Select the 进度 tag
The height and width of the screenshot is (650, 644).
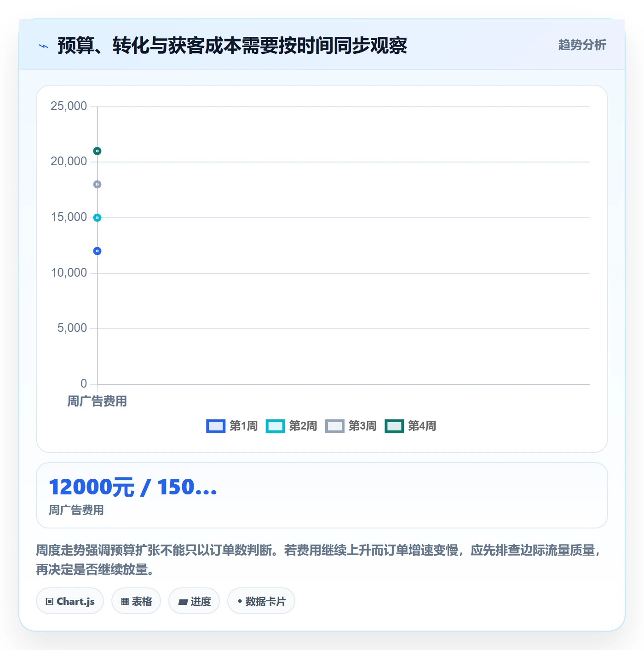(194, 601)
